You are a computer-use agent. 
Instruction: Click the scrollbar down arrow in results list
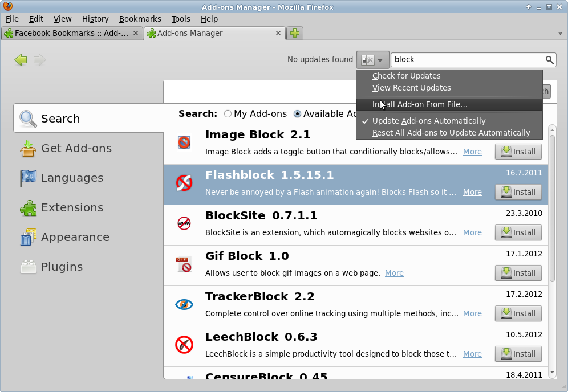[x=552, y=373]
